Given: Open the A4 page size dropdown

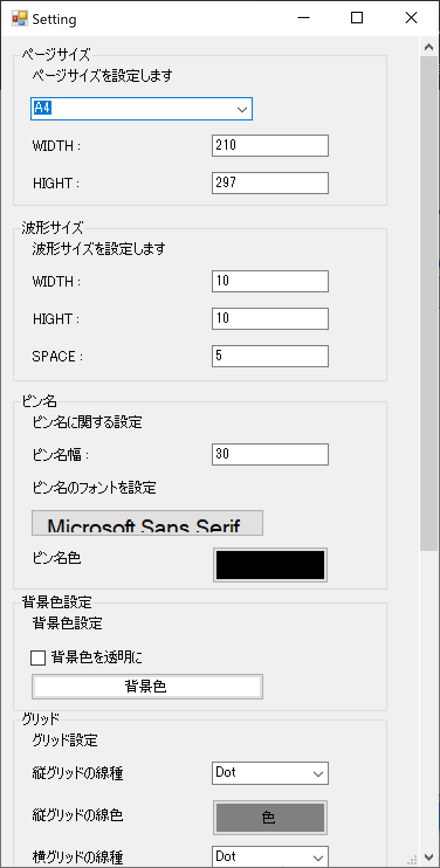Looking at the screenshot, I should 142,109.
